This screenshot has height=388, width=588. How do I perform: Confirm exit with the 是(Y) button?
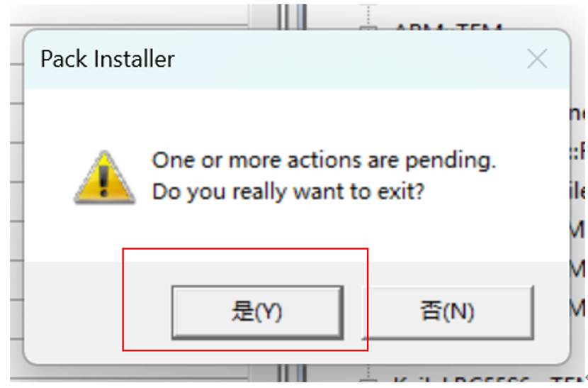pyautogui.click(x=257, y=313)
